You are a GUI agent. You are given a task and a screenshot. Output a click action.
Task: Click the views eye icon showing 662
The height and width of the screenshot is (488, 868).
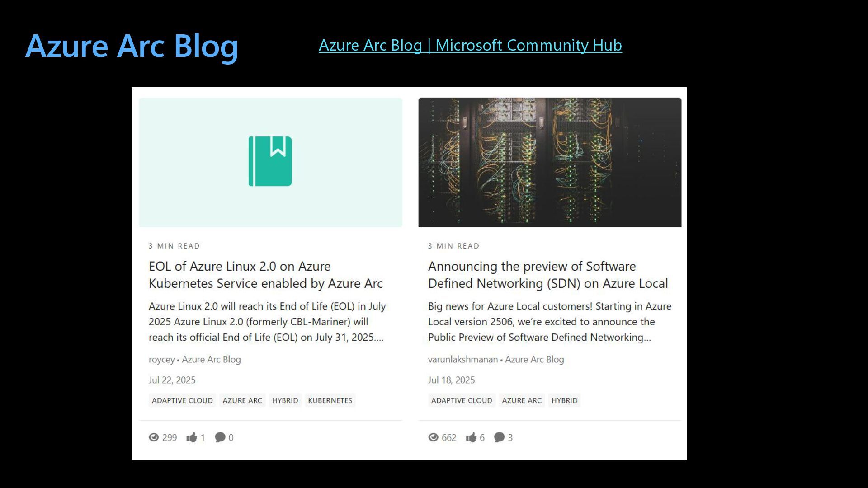point(433,437)
